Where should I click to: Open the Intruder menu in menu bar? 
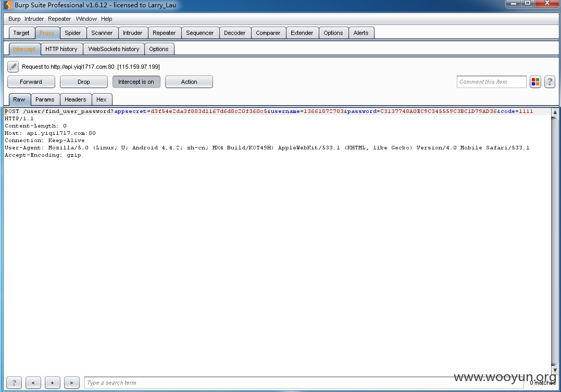[x=34, y=19]
